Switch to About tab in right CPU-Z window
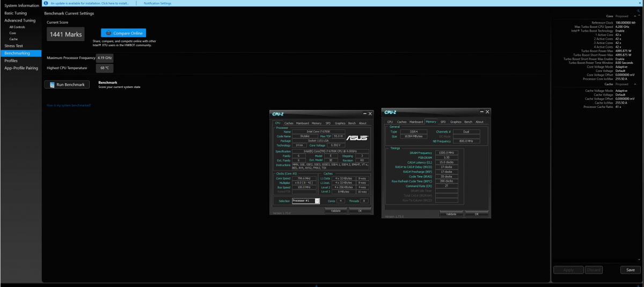Screen dimensions: 644x287 [x=479, y=122]
